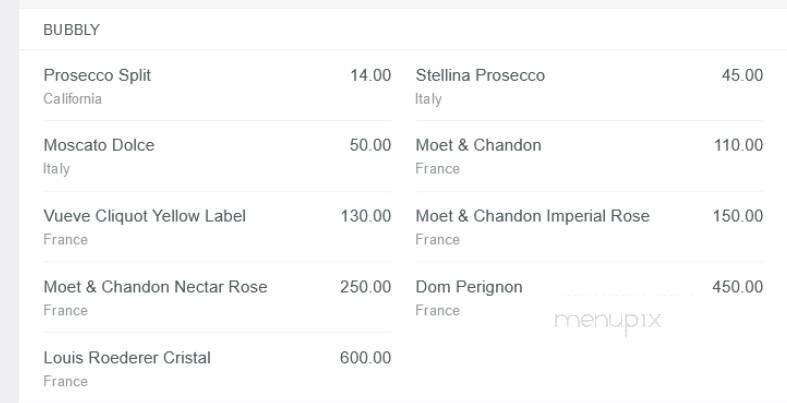Screen dimensions: 787x403
Task: Click the 600.00 Cristal price
Action: click(366, 358)
